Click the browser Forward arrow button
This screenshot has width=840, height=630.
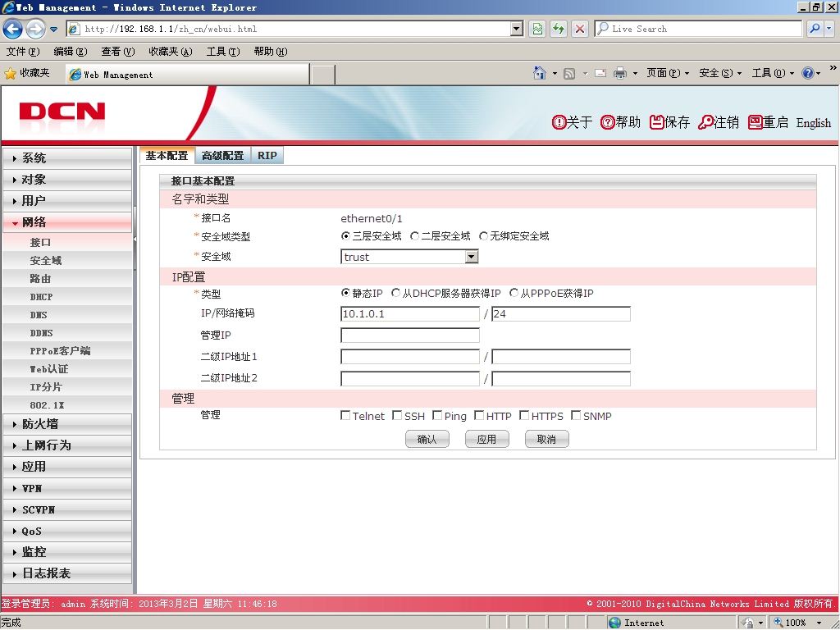[35, 29]
